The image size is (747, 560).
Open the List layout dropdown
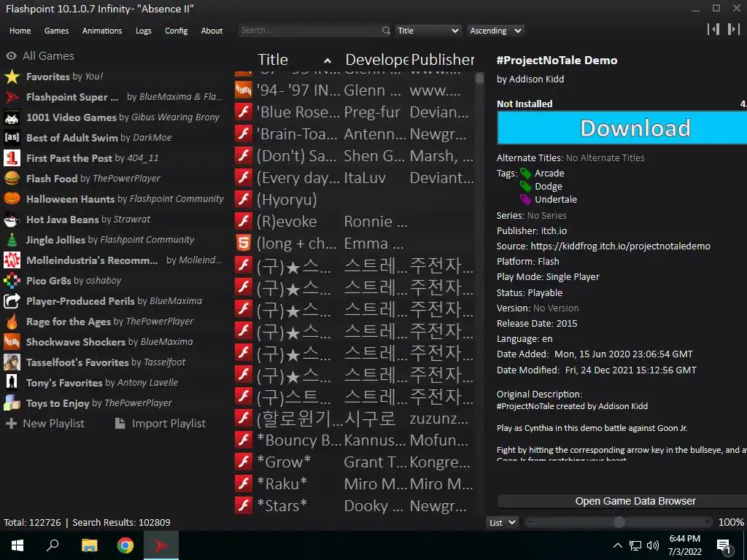coord(502,522)
